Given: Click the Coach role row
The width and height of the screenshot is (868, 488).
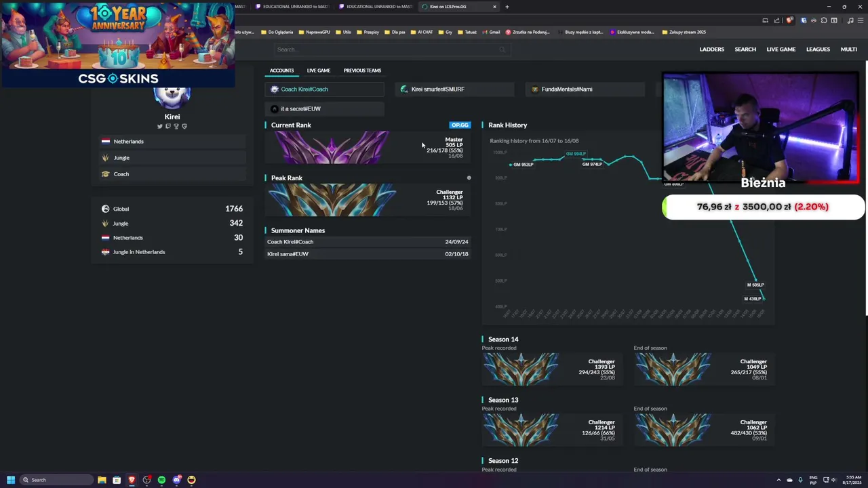Looking at the screenshot, I should pos(172,174).
